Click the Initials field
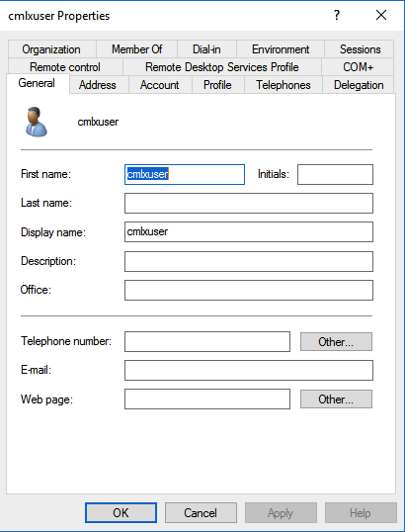This screenshot has width=405, height=532. point(335,174)
